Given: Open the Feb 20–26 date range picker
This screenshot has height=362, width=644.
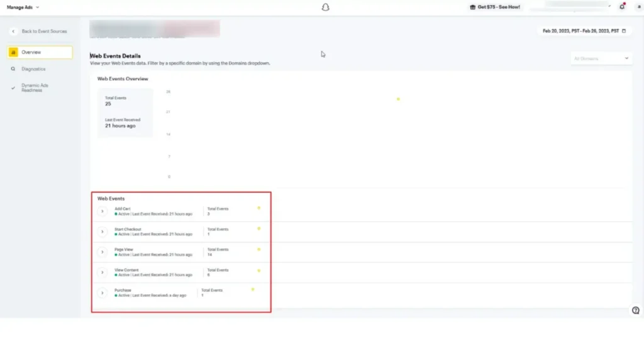Looking at the screenshot, I should [581, 31].
